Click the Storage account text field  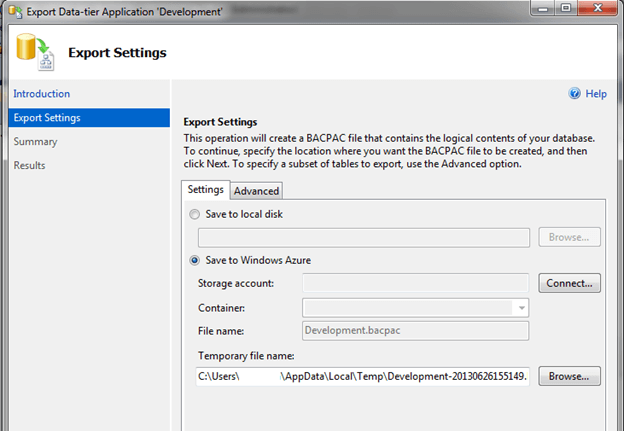415,283
